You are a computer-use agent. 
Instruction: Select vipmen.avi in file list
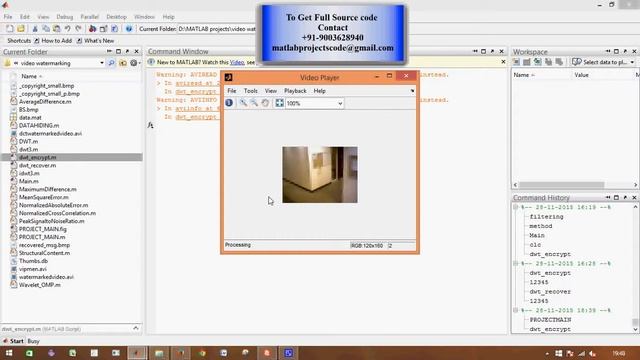pyautogui.click(x=33, y=269)
